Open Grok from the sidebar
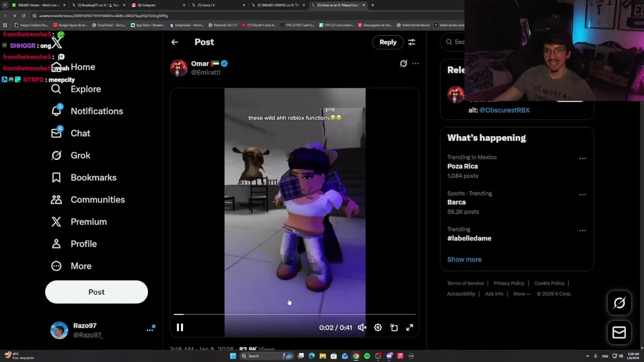The width and height of the screenshot is (644, 362). (x=70, y=155)
